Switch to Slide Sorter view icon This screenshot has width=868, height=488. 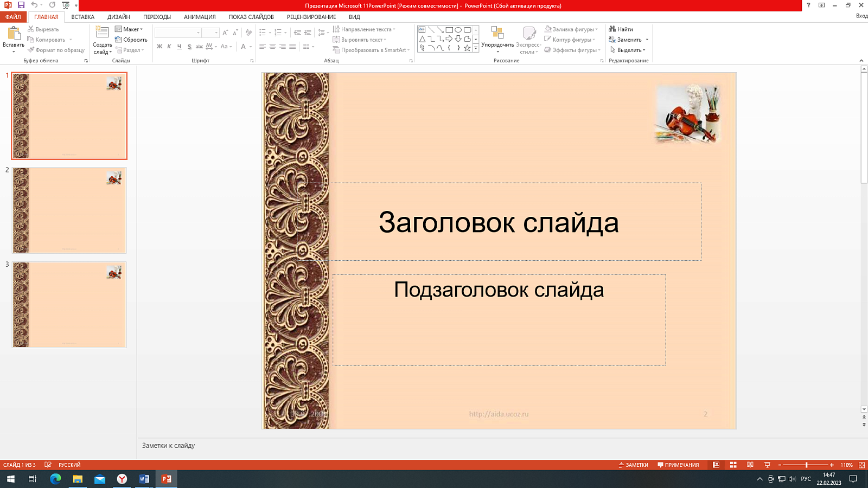click(x=733, y=465)
